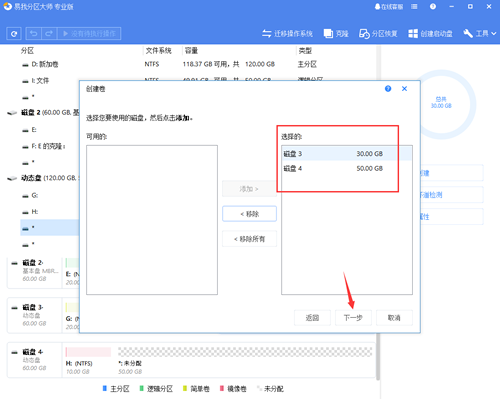Image resolution: width=500 pixels, height=399 pixels.
Task: Click the redo arrow icon
Action: point(49,34)
